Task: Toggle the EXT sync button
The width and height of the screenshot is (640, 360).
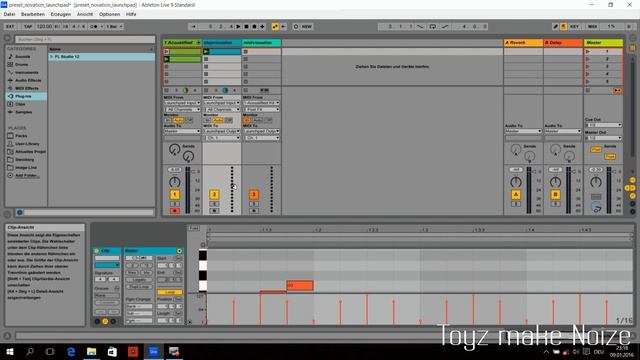Action: coord(10,27)
